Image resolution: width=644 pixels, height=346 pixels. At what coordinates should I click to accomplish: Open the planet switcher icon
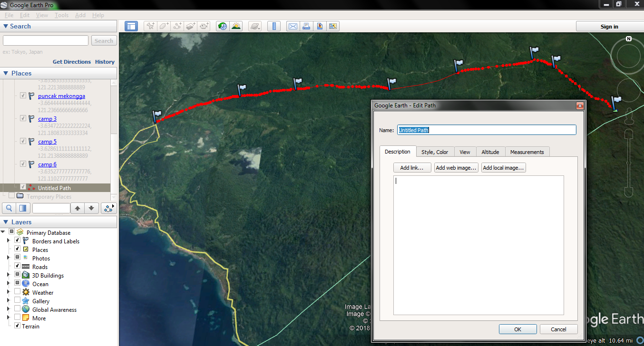(255, 26)
